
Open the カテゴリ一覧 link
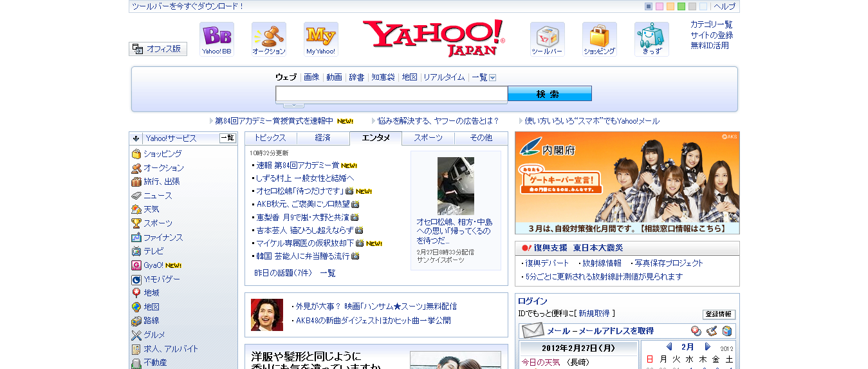coord(712,24)
